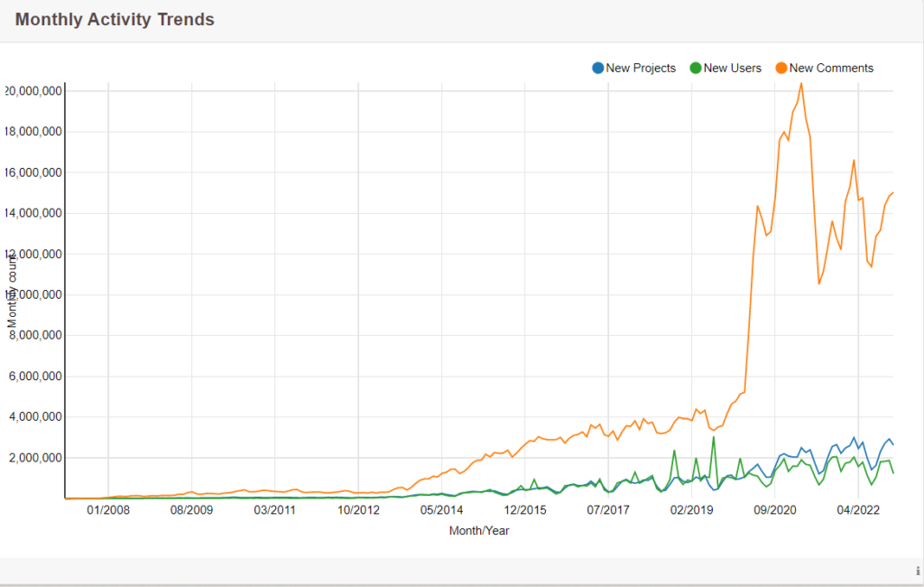Image resolution: width=924 pixels, height=587 pixels.
Task: Click the 09/2020 x-axis tick label
Action: [775, 509]
